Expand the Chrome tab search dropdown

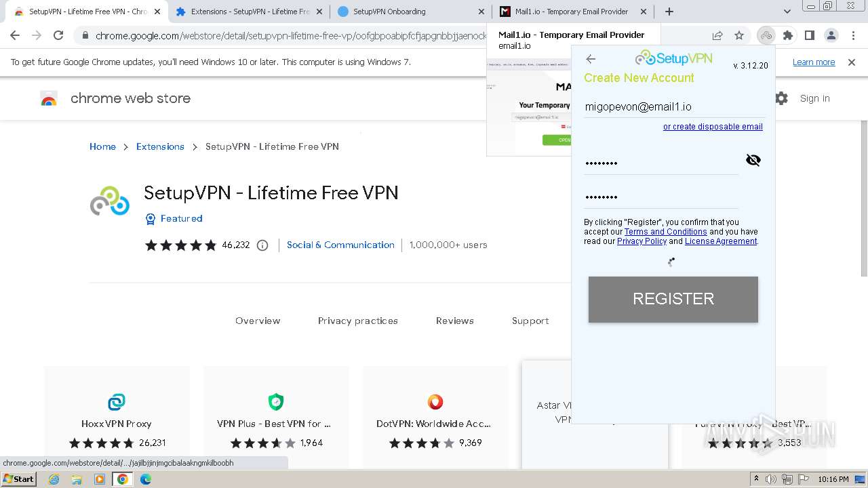[787, 12]
